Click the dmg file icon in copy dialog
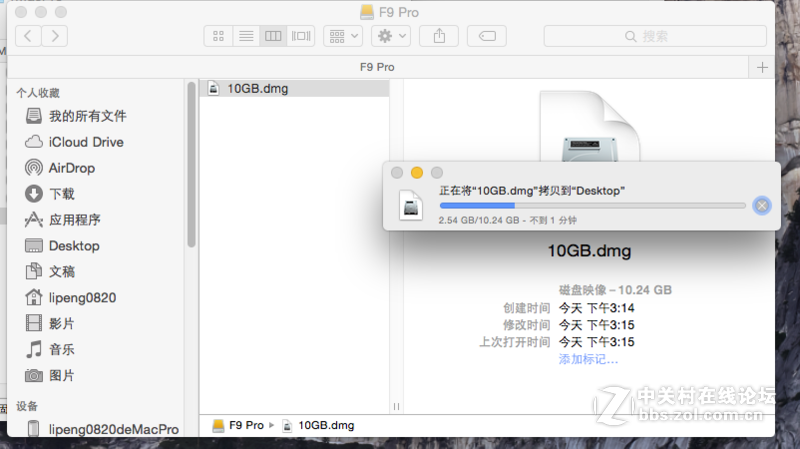This screenshot has width=800, height=449. tap(411, 205)
